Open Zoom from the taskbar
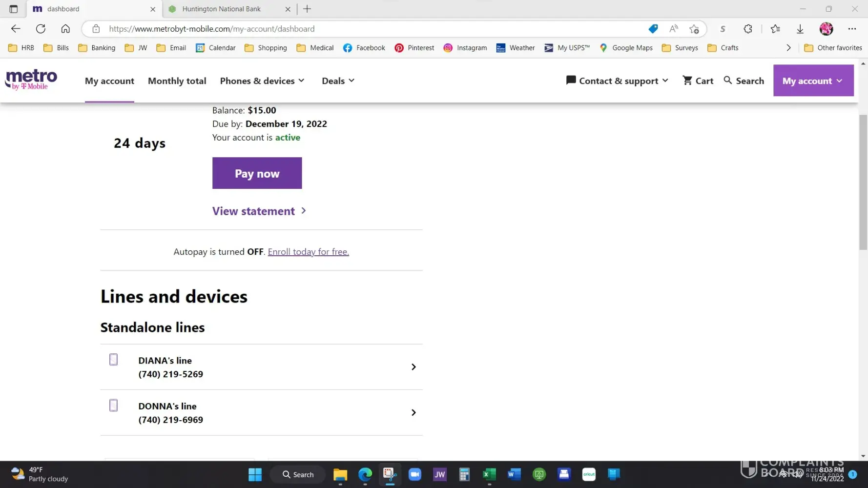868x488 pixels. click(x=415, y=474)
